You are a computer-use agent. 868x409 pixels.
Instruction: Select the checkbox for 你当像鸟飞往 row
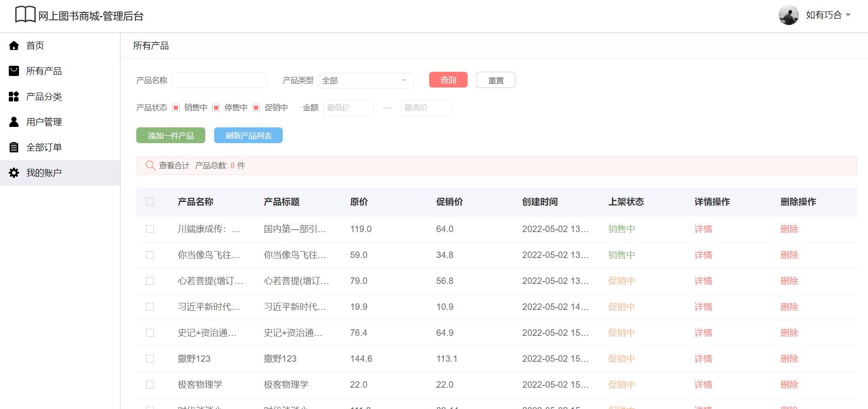150,255
